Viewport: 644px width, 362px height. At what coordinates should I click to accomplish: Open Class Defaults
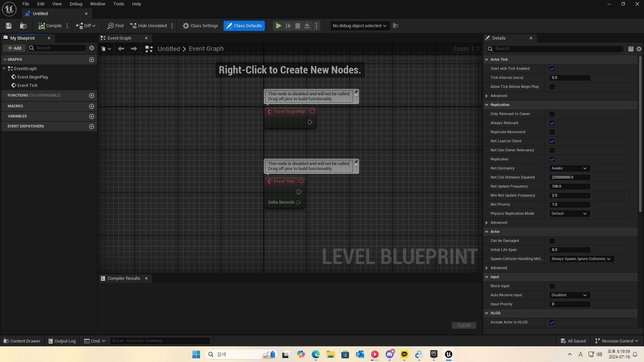point(244,26)
